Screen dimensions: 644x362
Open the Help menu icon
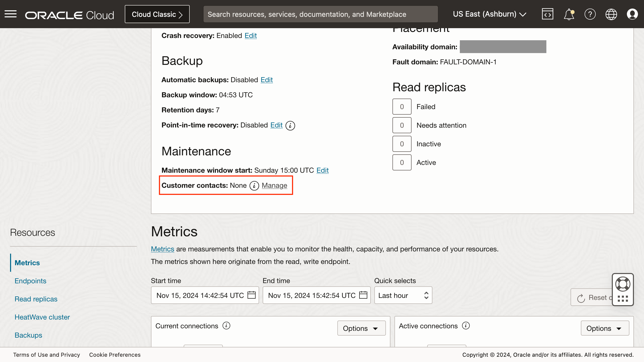click(x=590, y=14)
